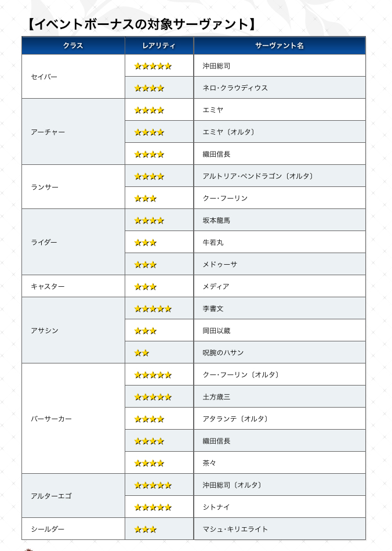Click the レアリティ column header
Screen dimensions: 392x551
point(159,46)
